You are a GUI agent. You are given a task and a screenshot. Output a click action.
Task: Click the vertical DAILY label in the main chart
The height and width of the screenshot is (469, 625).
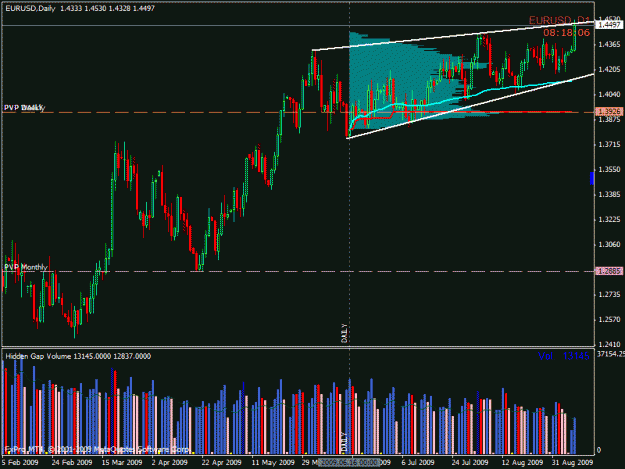point(344,333)
